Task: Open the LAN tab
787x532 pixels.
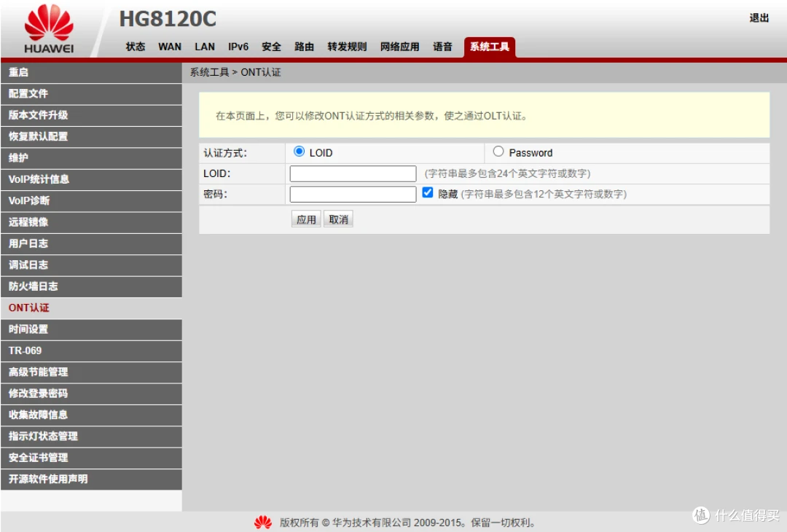Action: pyautogui.click(x=205, y=47)
